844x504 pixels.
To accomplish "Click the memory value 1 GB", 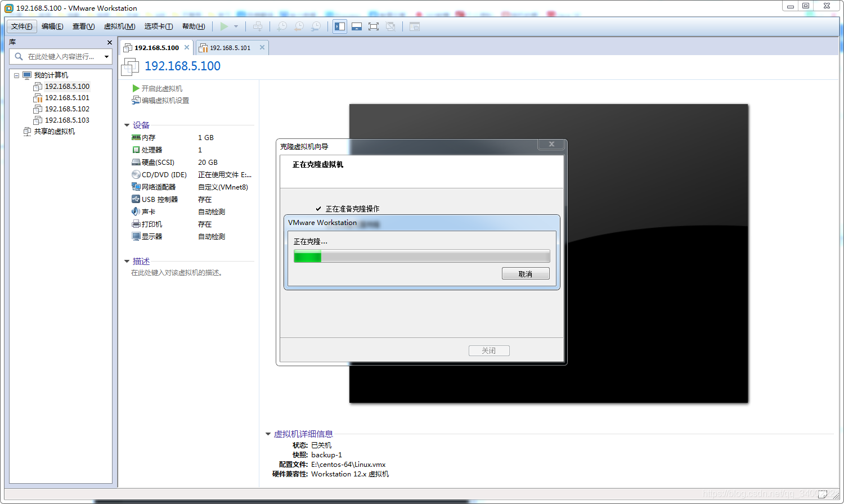I will coord(206,138).
